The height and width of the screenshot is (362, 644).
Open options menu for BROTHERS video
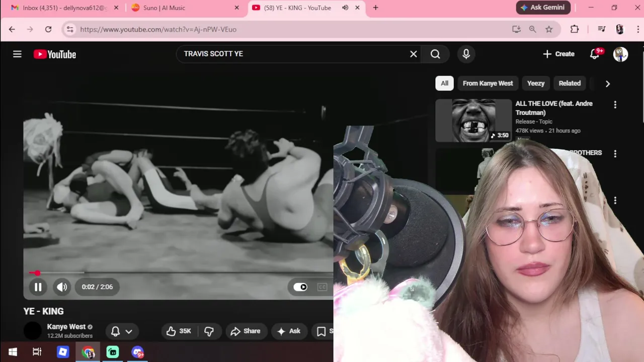tap(615, 153)
